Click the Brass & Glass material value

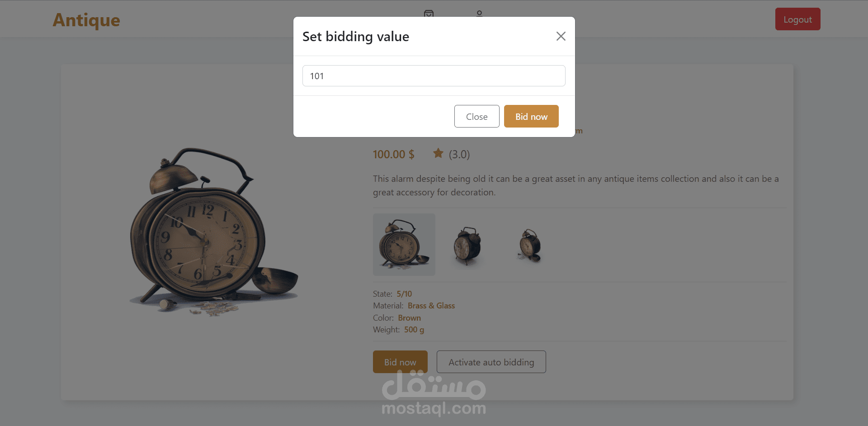coord(431,306)
